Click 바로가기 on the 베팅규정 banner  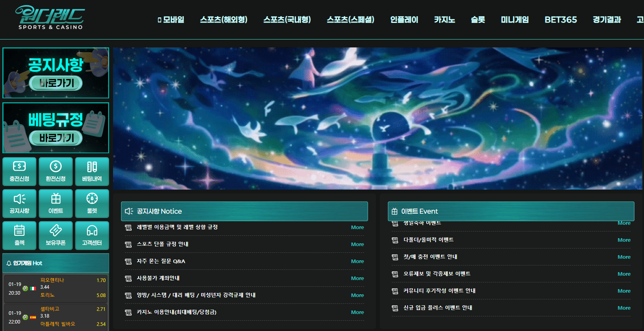56,138
